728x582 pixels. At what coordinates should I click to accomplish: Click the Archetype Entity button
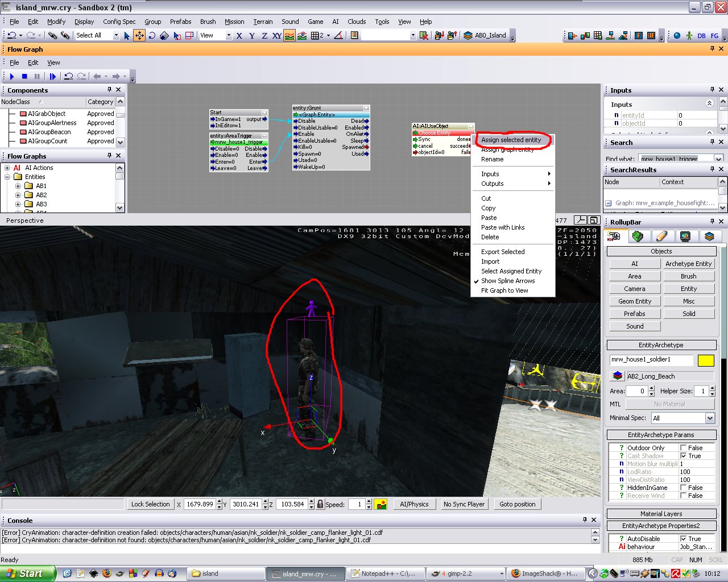pos(688,264)
